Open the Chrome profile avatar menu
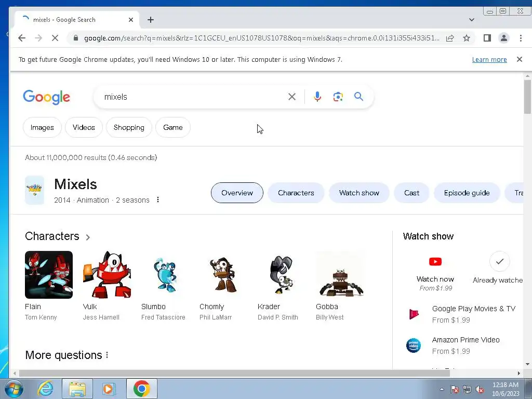Screen dimensions: 532x399 point(504,38)
